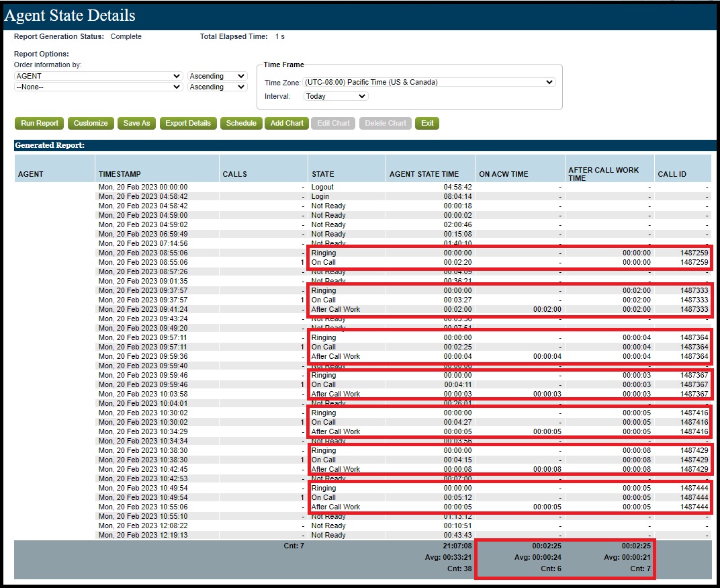Click agent state time 00:43:43

[x=457, y=535]
